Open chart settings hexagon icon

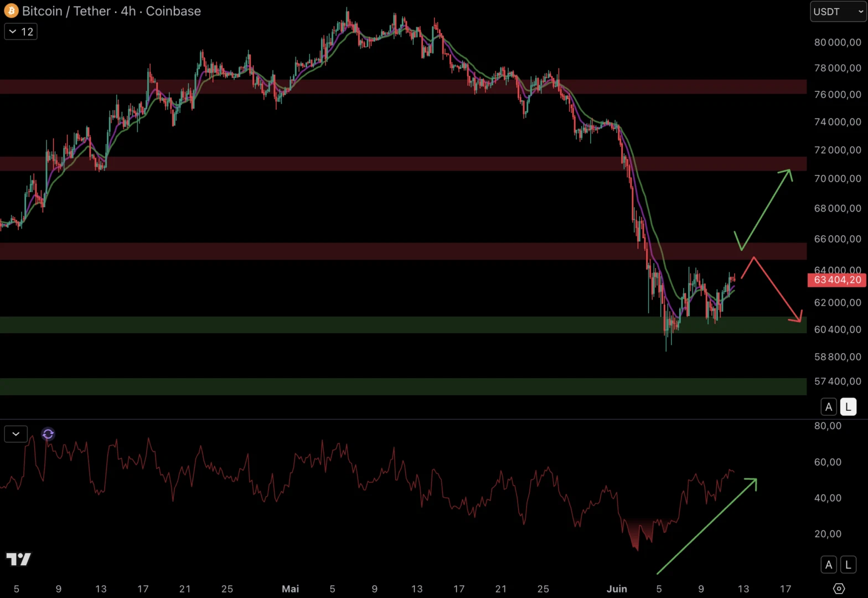pos(839,589)
